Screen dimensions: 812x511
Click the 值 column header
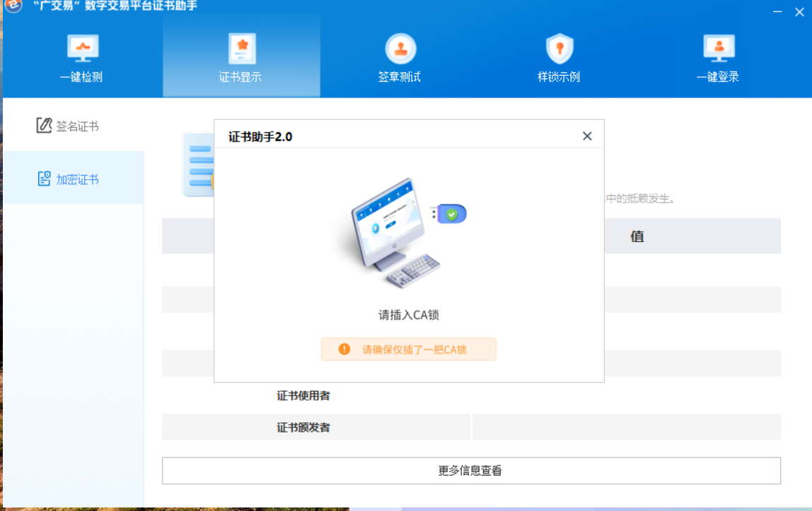pyautogui.click(x=635, y=236)
